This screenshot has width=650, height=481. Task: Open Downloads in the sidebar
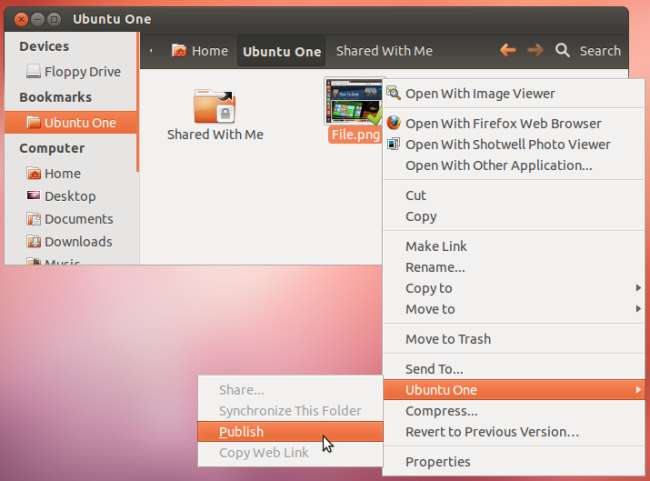point(71,241)
